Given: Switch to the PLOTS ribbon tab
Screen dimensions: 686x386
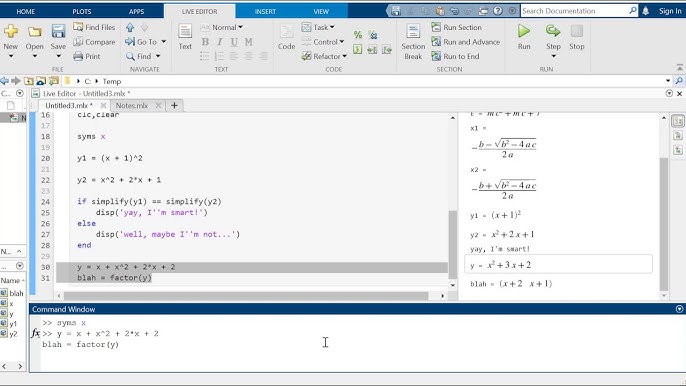Looking at the screenshot, I should click(x=82, y=11).
